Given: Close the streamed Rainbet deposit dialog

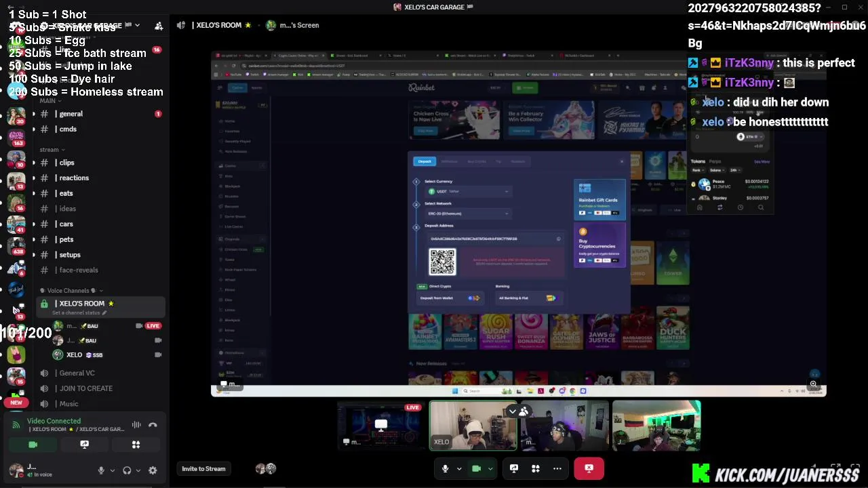Looking at the screenshot, I should (622, 161).
